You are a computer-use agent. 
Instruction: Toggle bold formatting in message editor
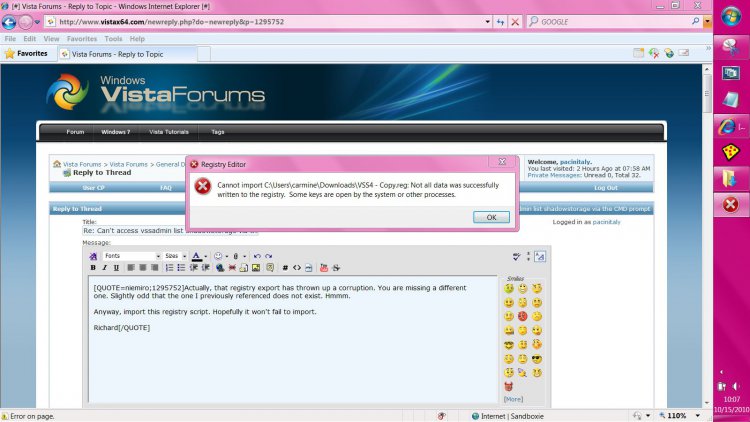tap(93, 268)
